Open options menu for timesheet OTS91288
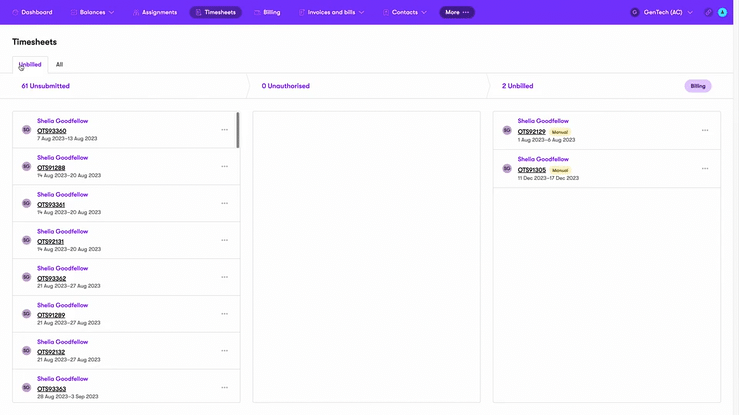This screenshot has width=739, height=415. 225,167
